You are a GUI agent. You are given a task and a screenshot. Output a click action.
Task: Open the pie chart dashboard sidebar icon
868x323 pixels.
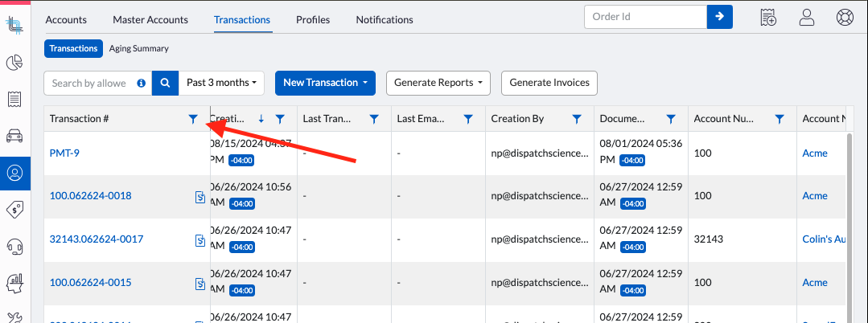[14, 63]
